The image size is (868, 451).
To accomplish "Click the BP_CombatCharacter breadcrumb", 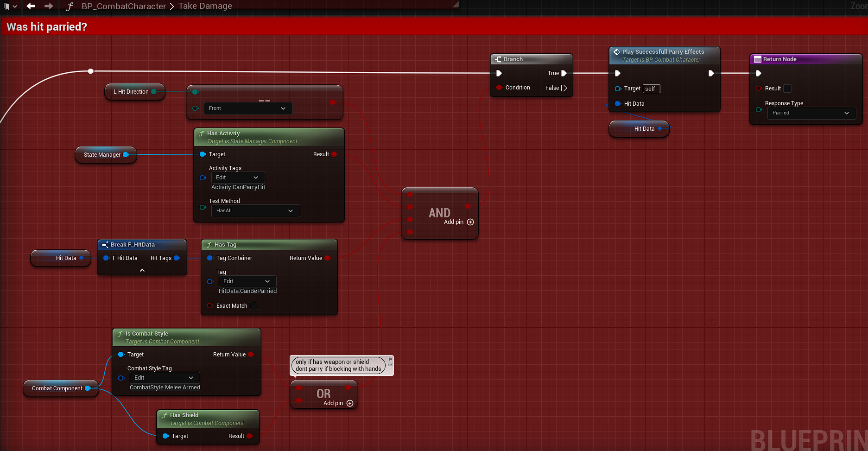I will click(123, 6).
